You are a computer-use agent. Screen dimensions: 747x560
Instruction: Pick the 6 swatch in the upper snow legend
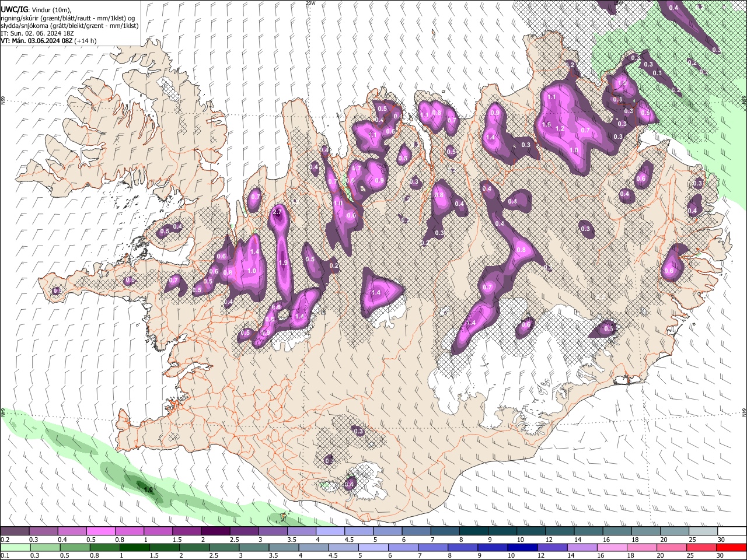click(x=416, y=531)
